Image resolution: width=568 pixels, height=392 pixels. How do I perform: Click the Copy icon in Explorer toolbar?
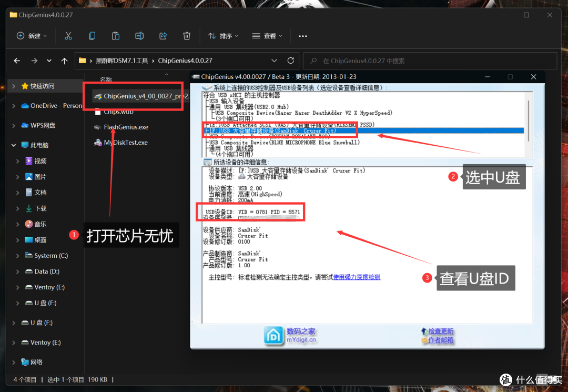point(92,36)
